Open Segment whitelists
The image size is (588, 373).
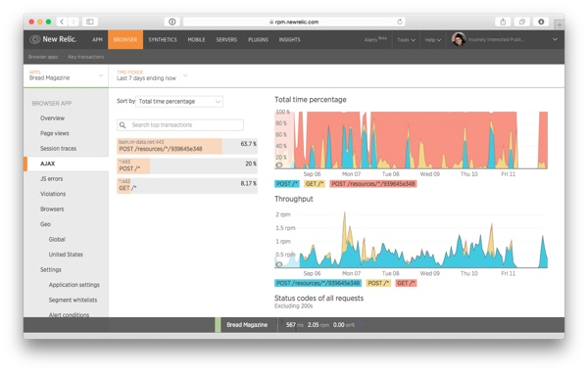pyautogui.click(x=73, y=300)
